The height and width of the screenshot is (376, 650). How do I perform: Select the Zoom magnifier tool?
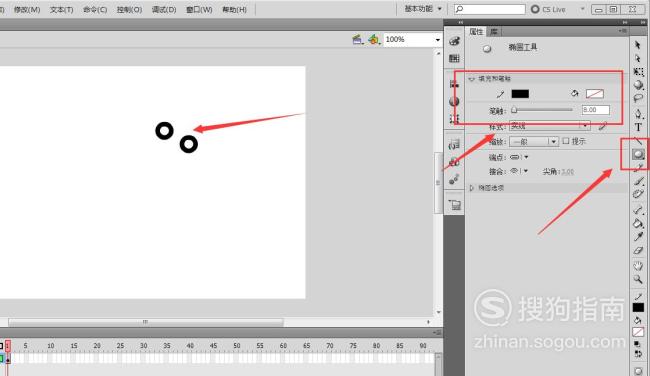point(638,279)
